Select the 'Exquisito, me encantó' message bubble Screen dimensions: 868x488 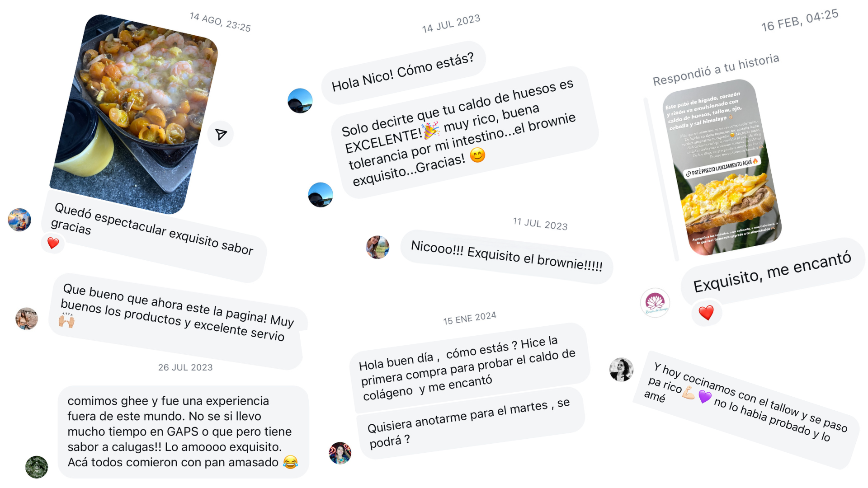(772, 272)
